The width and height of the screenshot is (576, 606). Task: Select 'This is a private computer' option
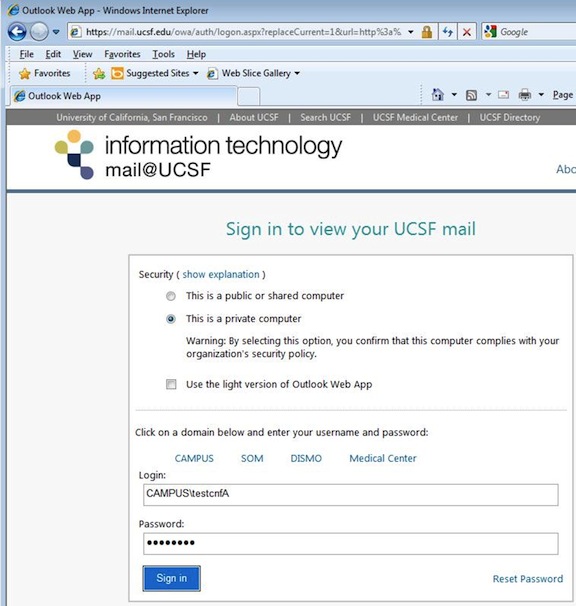pyautogui.click(x=170, y=319)
